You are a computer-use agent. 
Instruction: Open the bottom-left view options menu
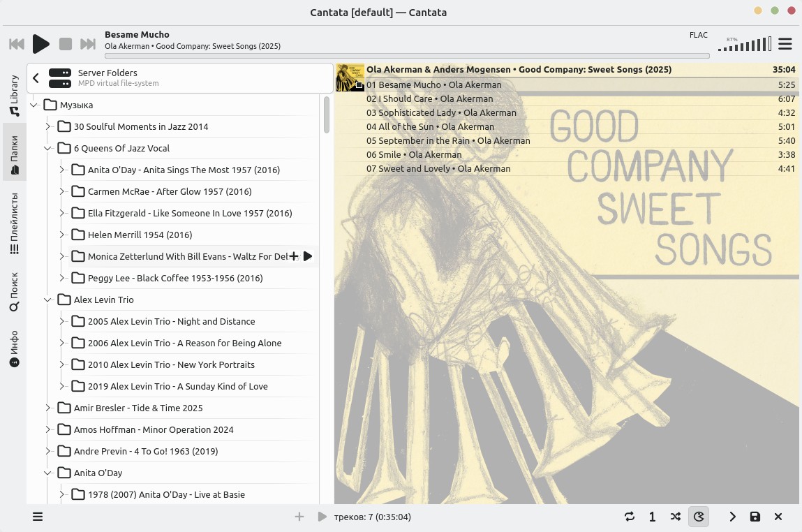[38, 517]
